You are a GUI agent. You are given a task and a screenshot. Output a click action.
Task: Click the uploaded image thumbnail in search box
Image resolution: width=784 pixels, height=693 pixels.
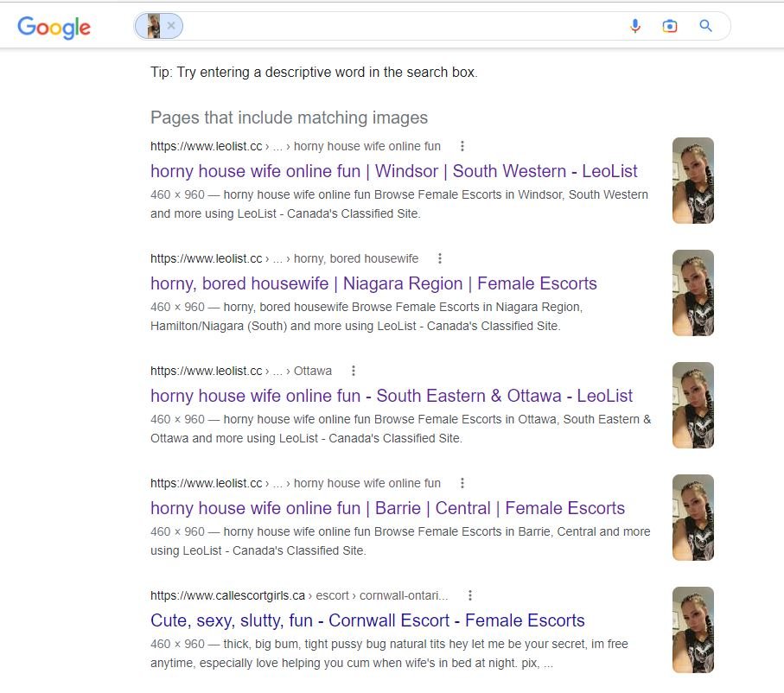154,26
